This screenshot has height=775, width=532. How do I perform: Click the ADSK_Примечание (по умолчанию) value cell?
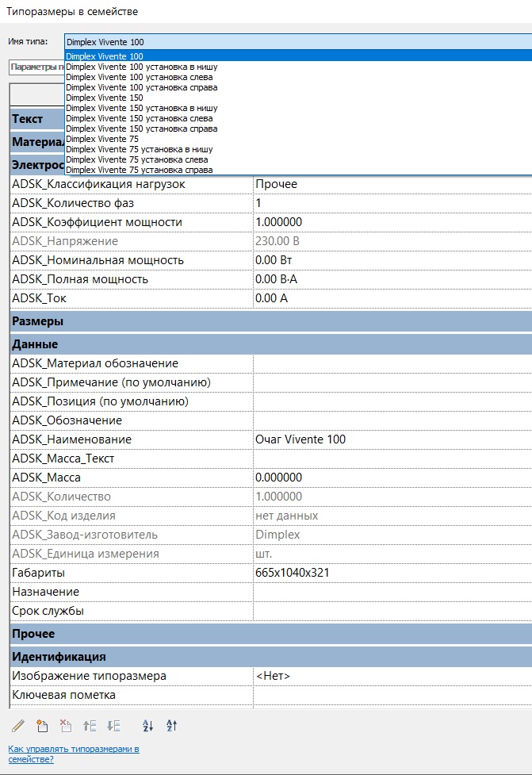tap(392, 382)
